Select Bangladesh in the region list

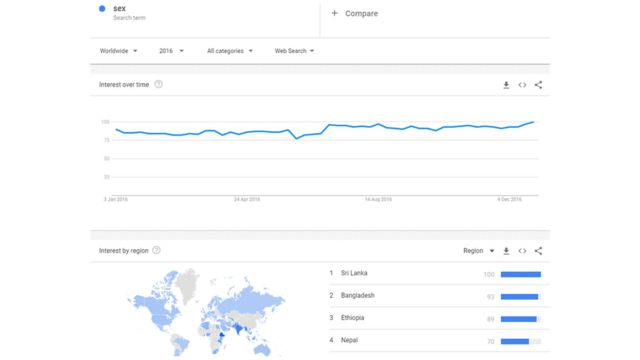pyautogui.click(x=358, y=296)
